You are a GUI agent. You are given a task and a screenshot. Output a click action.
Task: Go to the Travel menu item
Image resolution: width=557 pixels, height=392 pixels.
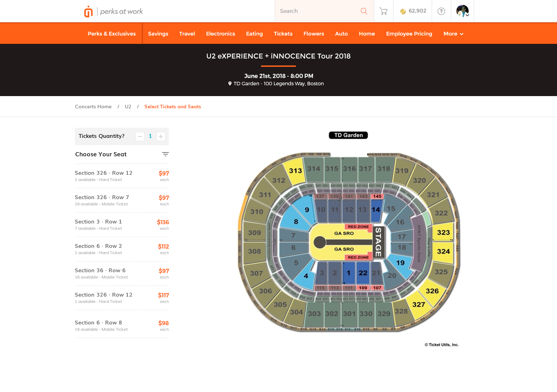pos(187,34)
